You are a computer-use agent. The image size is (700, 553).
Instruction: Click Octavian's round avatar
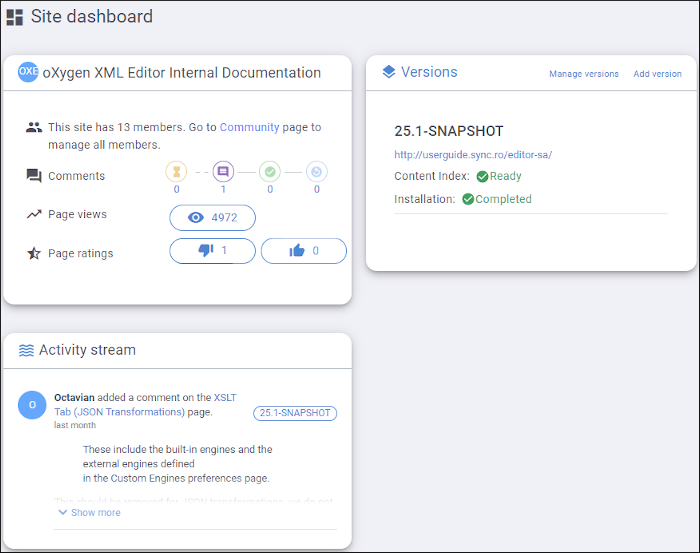pyautogui.click(x=32, y=405)
